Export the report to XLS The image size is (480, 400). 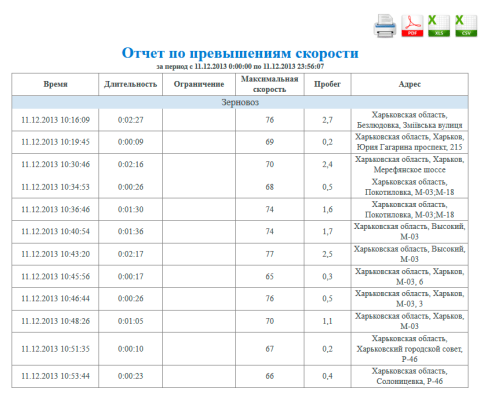click(439, 26)
